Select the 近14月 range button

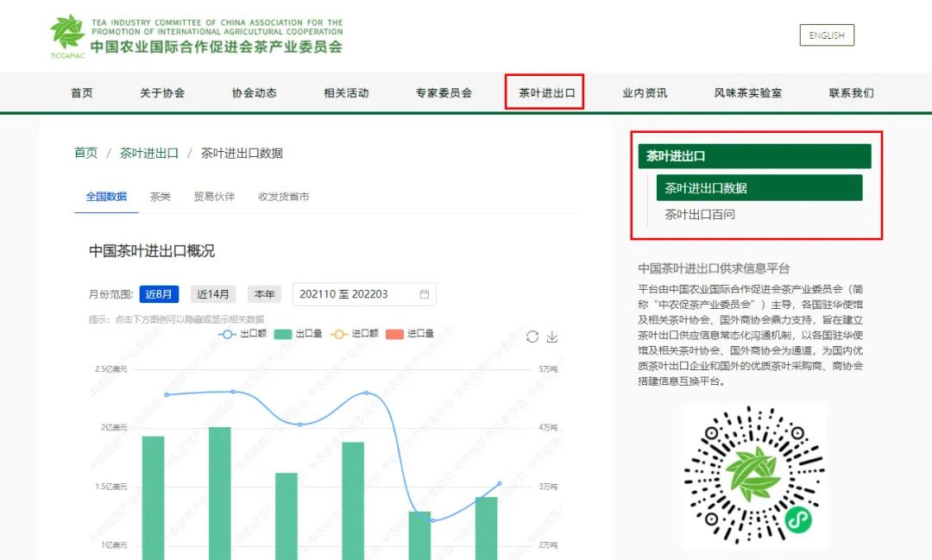tap(212, 294)
